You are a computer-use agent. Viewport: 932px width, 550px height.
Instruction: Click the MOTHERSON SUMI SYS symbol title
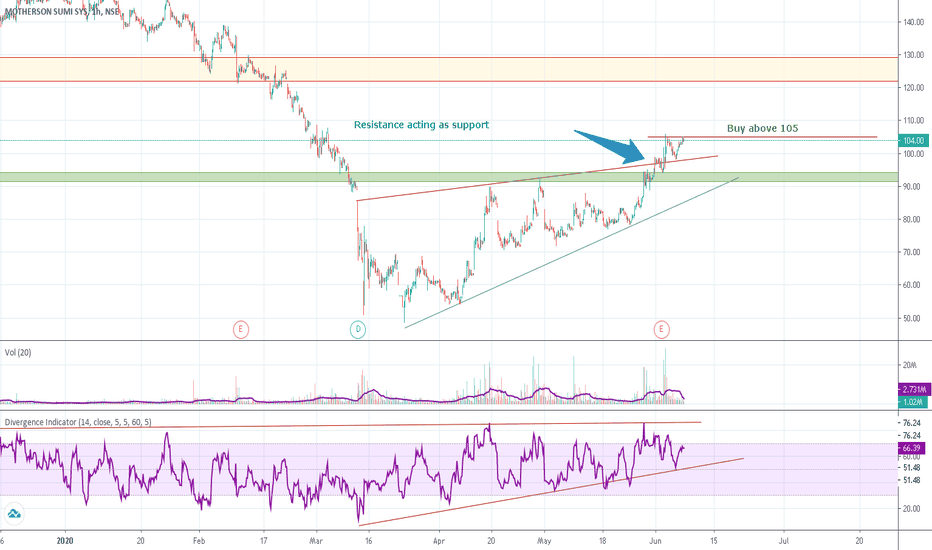(61, 11)
